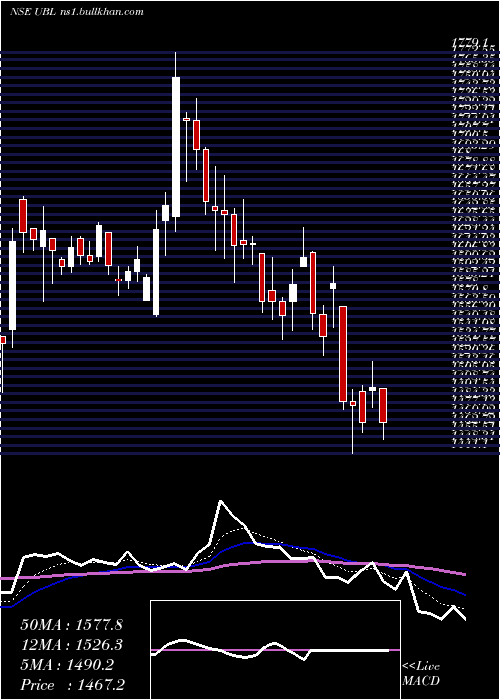
Task: Click inside the MACD inset chart box
Action: tap(275, 650)
